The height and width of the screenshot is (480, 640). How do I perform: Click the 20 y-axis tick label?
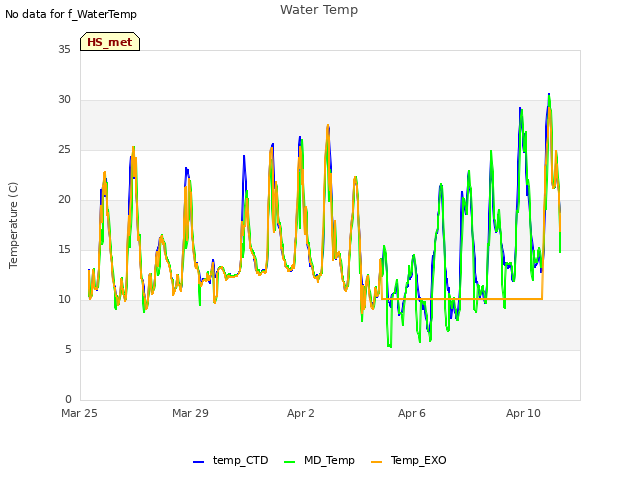(x=64, y=200)
